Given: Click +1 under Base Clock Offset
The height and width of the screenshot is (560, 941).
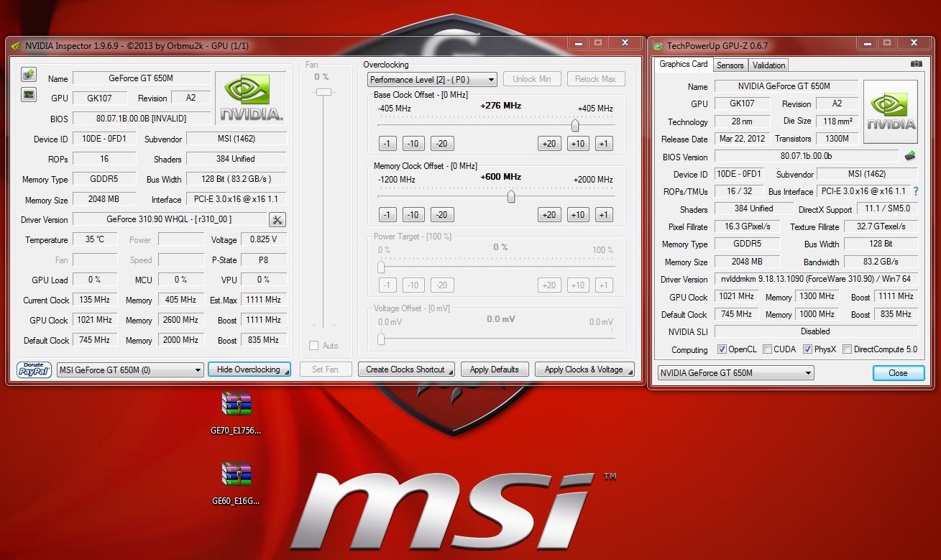Looking at the screenshot, I should coord(604,144).
